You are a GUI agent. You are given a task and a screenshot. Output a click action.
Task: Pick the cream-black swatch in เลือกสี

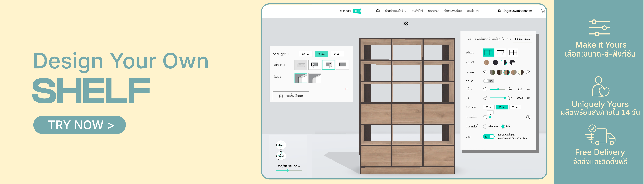521,72
